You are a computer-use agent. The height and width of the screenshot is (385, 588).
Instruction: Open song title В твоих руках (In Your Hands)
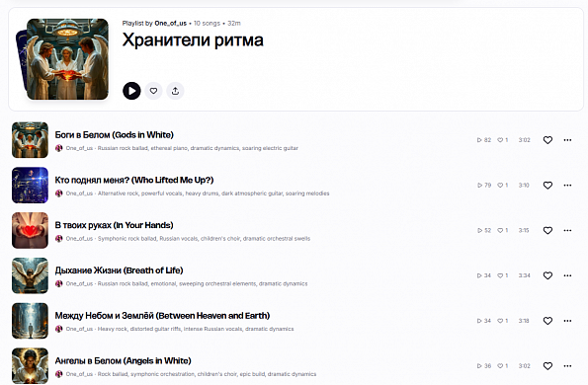(114, 225)
